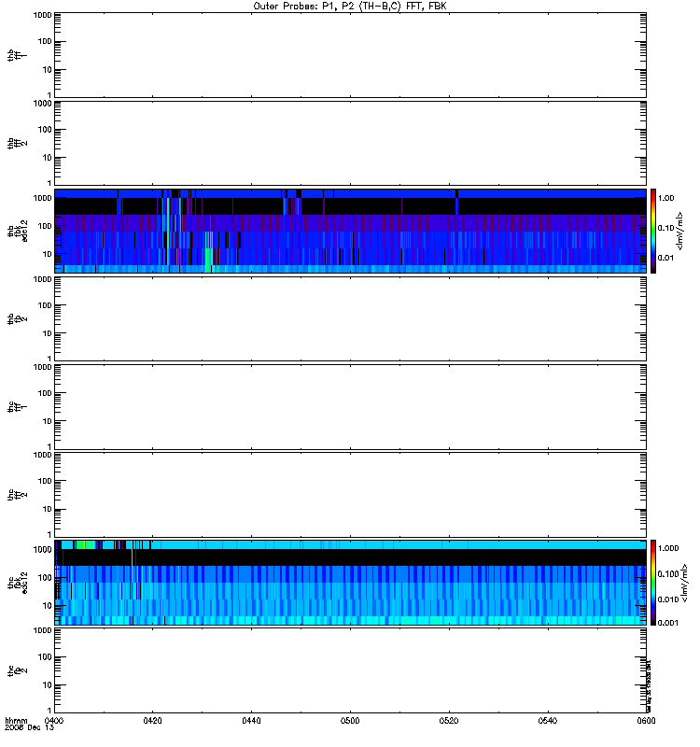The image size is (700, 747).
Task: Click the second panel's thb axis label
Action: [18, 143]
